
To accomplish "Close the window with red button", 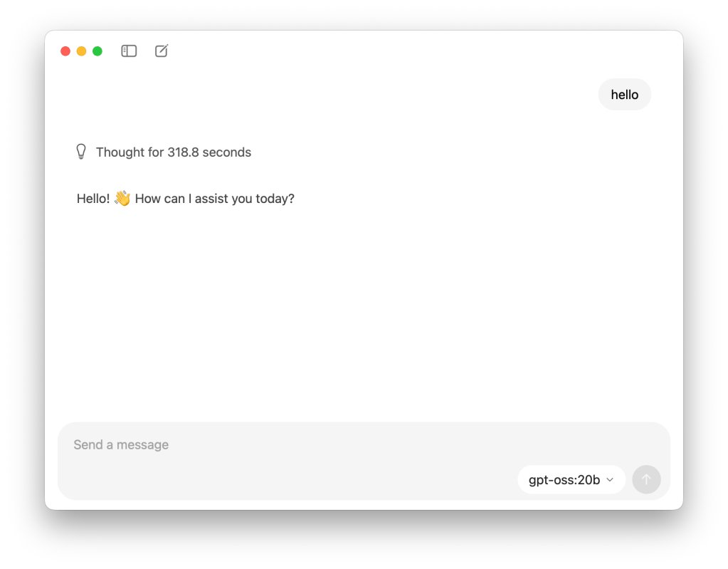I will click(x=65, y=51).
